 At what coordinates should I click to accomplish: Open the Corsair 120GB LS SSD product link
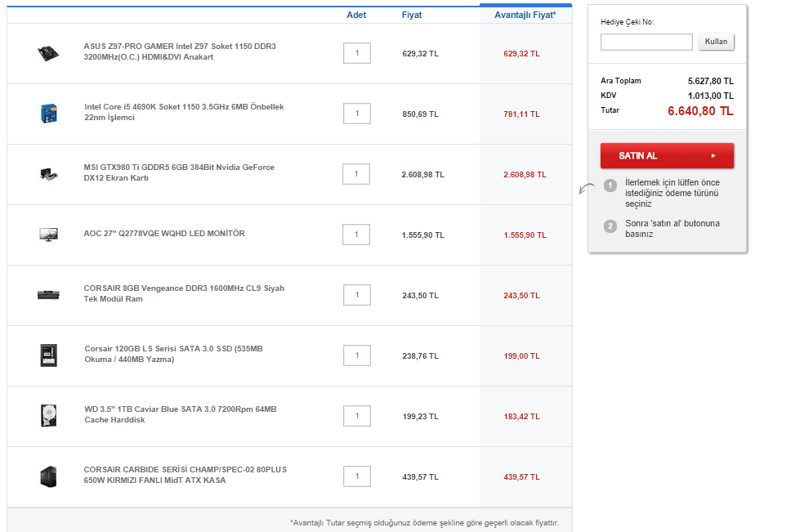[x=173, y=354]
